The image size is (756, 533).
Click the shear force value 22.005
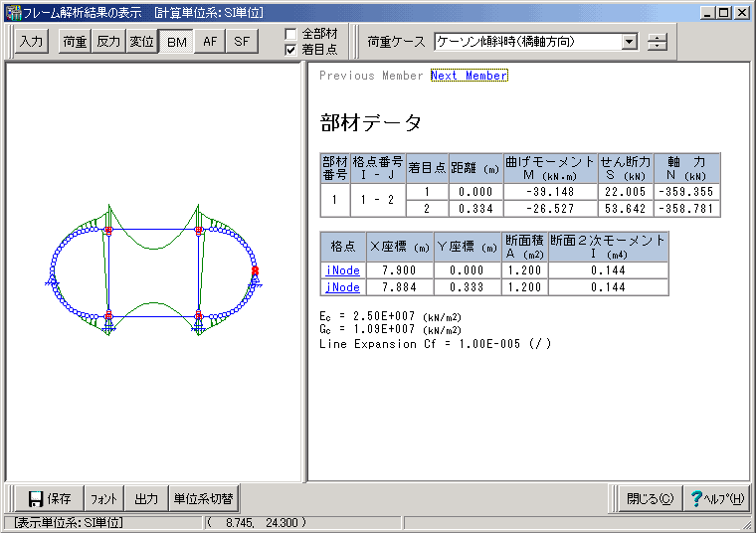(626, 192)
